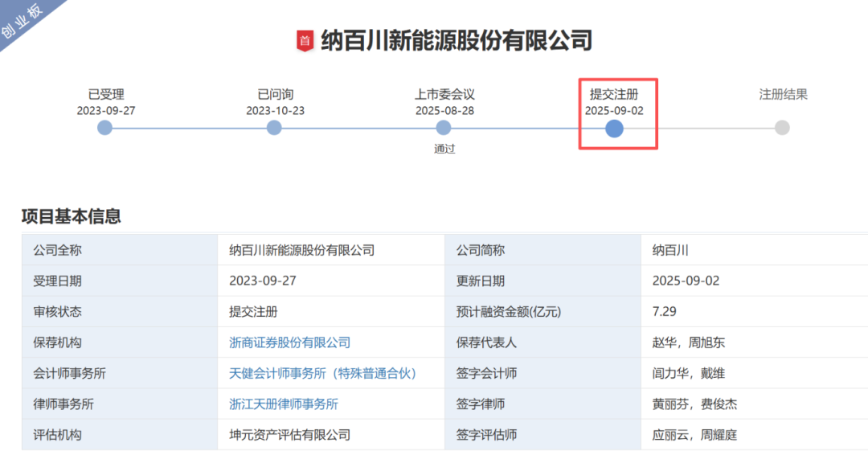
Task: Open the 浙江天册律师事务所 link
Action: click(x=283, y=404)
